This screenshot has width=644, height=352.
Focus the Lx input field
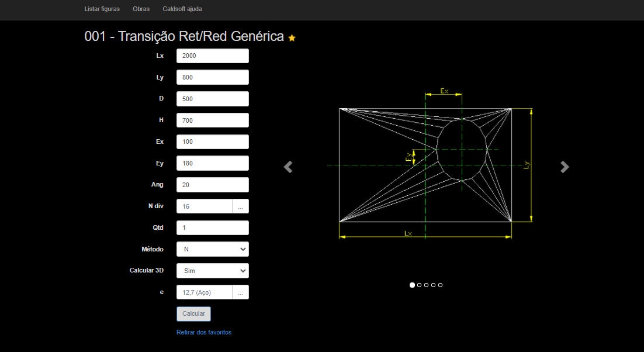click(212, 56)
